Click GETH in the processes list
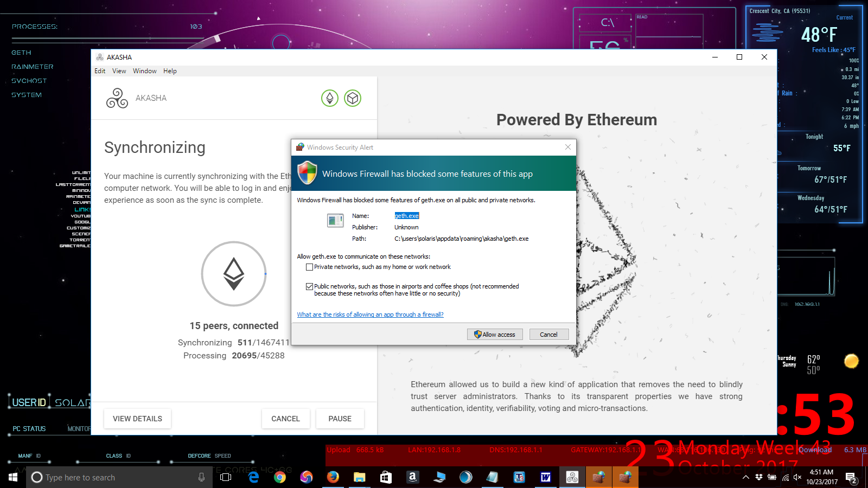The height and width of the screenshot is (488, 868). coord(21,53)
